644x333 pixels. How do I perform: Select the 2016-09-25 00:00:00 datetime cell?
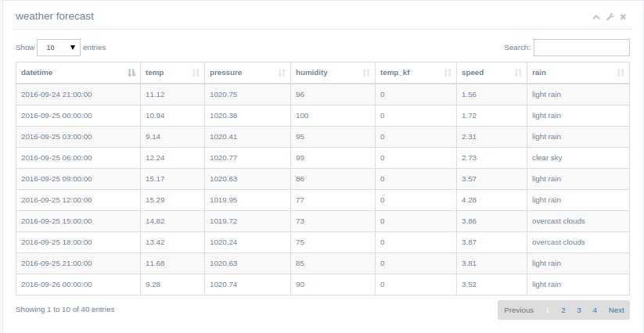point(78,116)
